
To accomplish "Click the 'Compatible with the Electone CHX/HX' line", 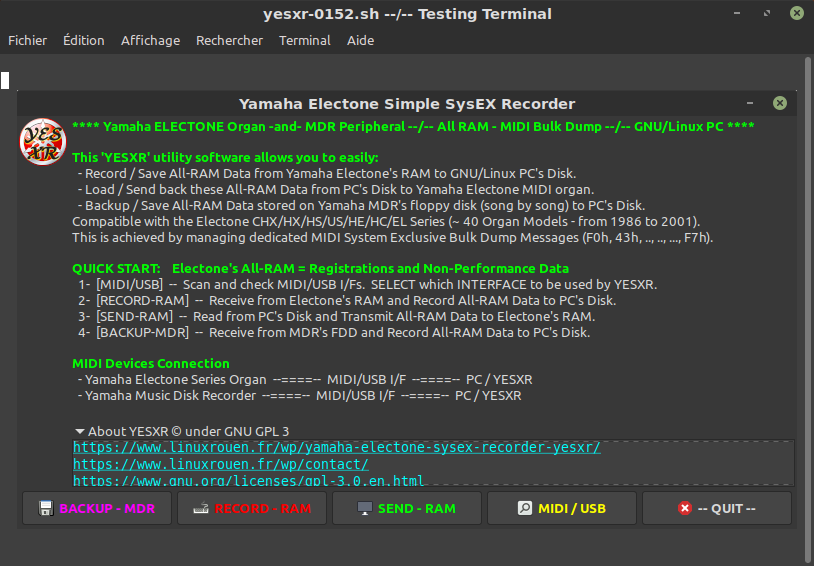I will click(x=386, y=222).
